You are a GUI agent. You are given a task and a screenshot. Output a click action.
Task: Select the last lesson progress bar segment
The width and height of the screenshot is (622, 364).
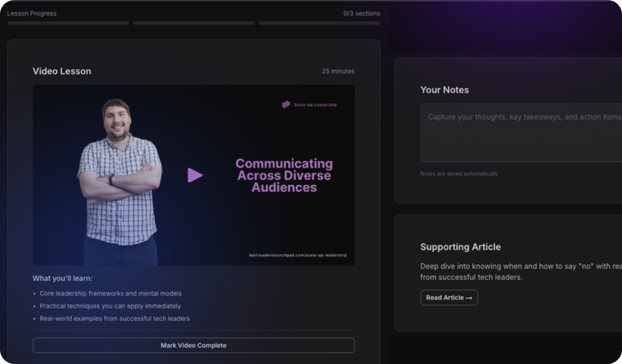[319, 24]
